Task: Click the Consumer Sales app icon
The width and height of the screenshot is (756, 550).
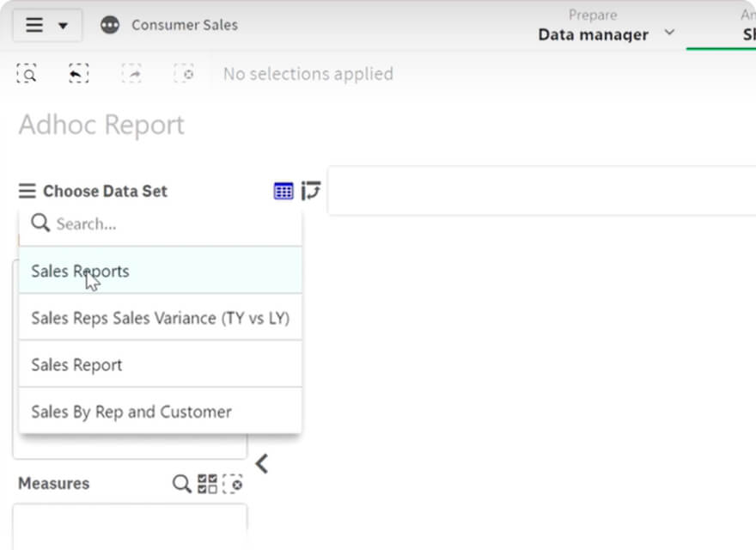Action: [110, 25]
